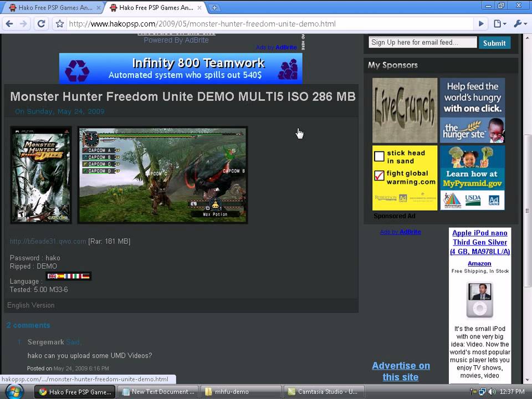Follow the Amazon link in the iPod ad
Viewport: 532px width, 399px height.
pyautogui.click(x=479, y=263)
